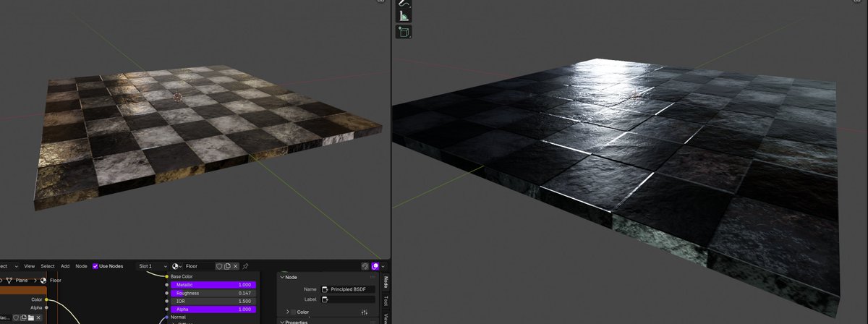Toggle the Use Nodes checkbox
Viewport: 868px width, 324px height.
click(95, 266)
